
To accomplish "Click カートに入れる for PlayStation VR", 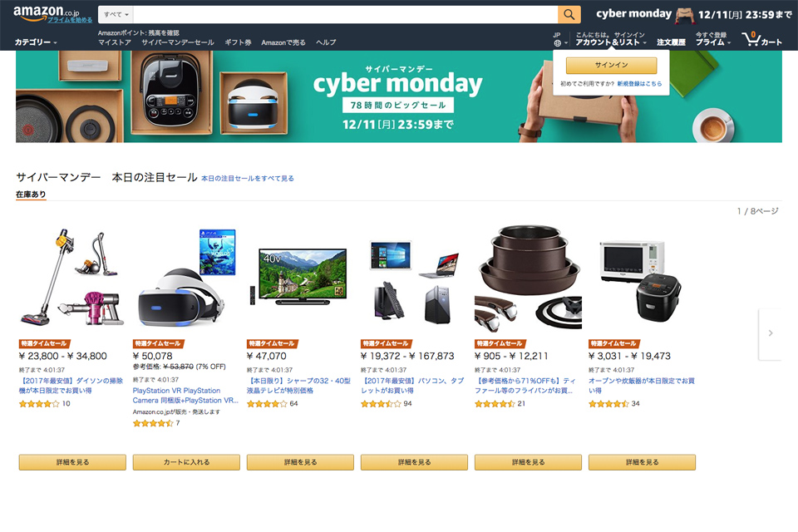I will click(x=186, y=462).
